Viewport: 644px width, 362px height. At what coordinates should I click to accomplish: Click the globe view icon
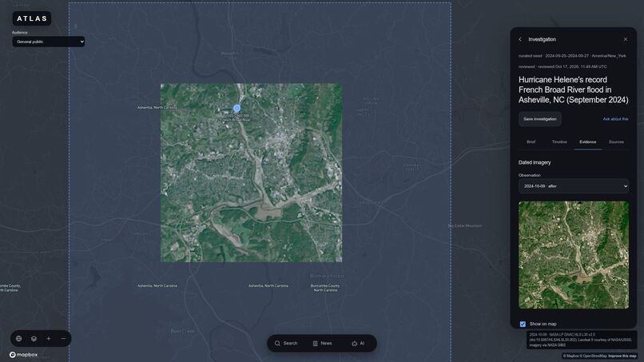click(x=19, y=339)
